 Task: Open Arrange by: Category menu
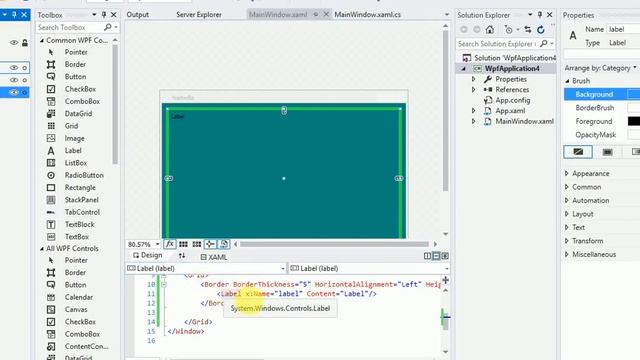coord(600,68)
